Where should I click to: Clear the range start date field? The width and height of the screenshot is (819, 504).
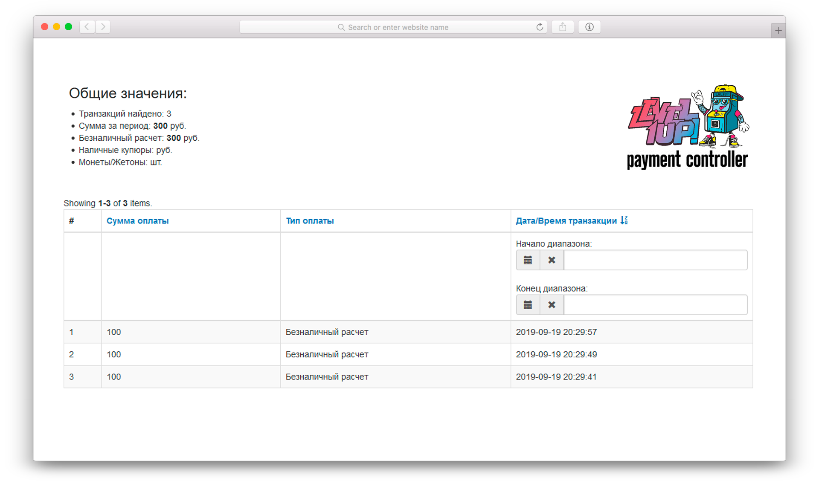point(552,260)
